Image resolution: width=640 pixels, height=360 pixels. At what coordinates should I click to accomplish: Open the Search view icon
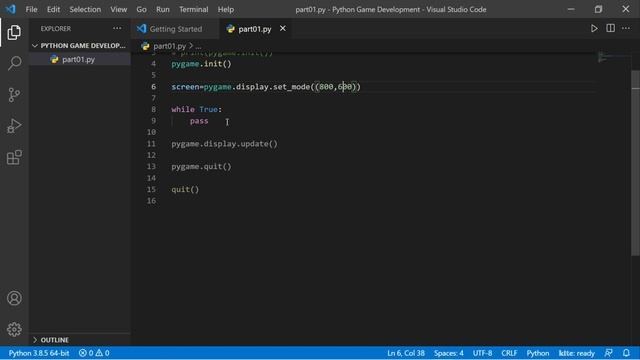click(14, 63)
